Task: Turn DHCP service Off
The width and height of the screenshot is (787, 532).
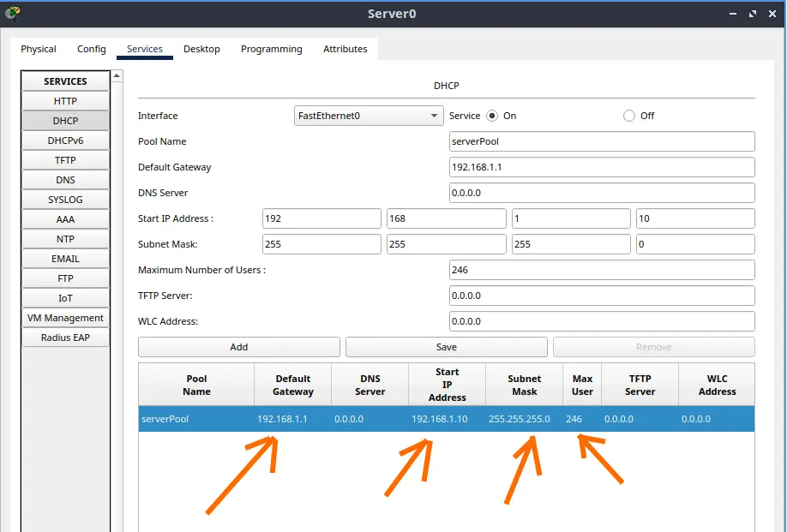Action: 629,116
